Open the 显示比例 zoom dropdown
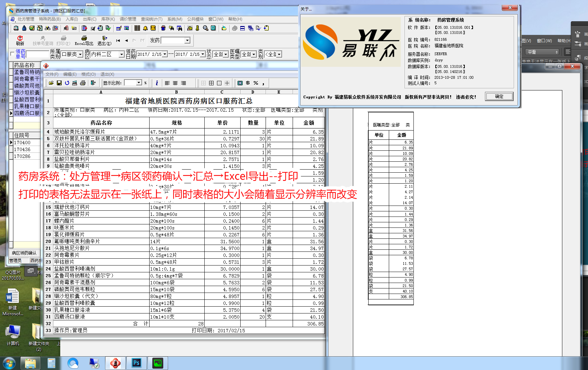Screen dimensions: 588x370 [139, 83]
